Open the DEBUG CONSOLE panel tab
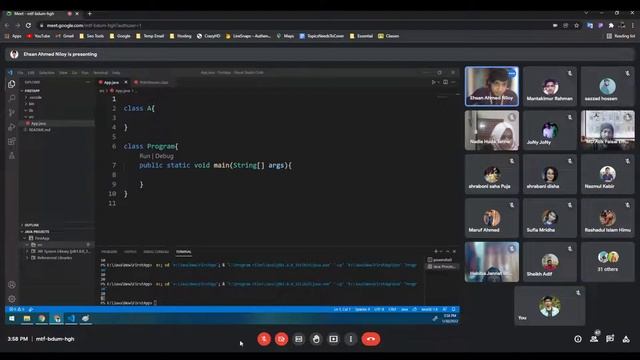This screenshot has height=360, width=640. 156,252
